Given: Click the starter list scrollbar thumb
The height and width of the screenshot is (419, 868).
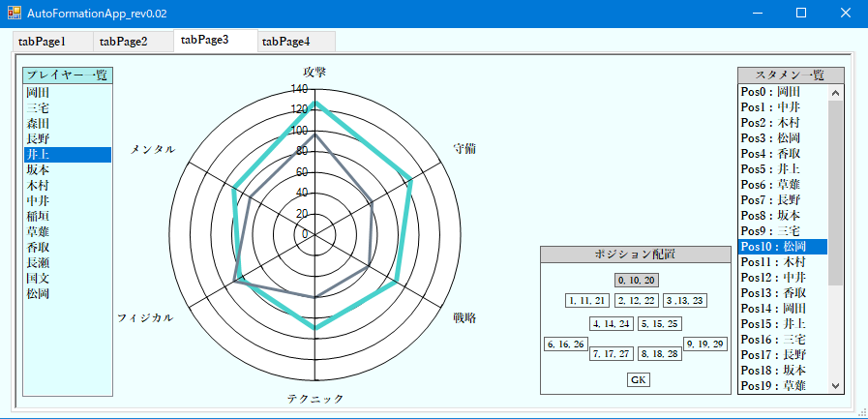Looking at the screenshot, I should [836, 193].
